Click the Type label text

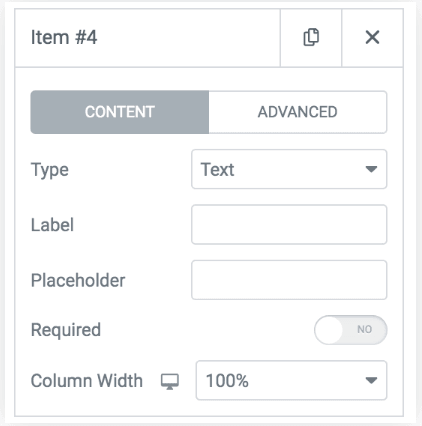[x=50, y=170]
